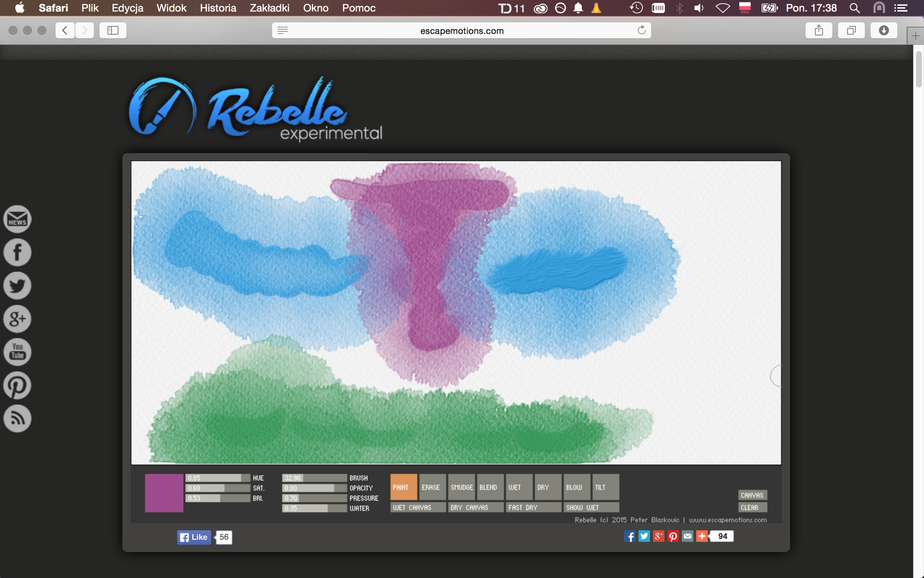Adjust the HUE slider
This screenshot has width=924, height=578.
[x=218, y=478]
